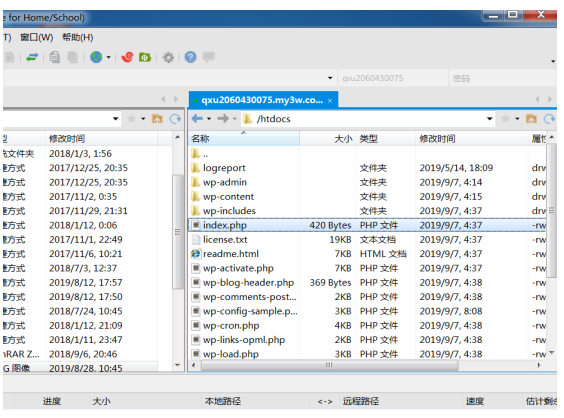Refresh the remote pane listing

549,118
